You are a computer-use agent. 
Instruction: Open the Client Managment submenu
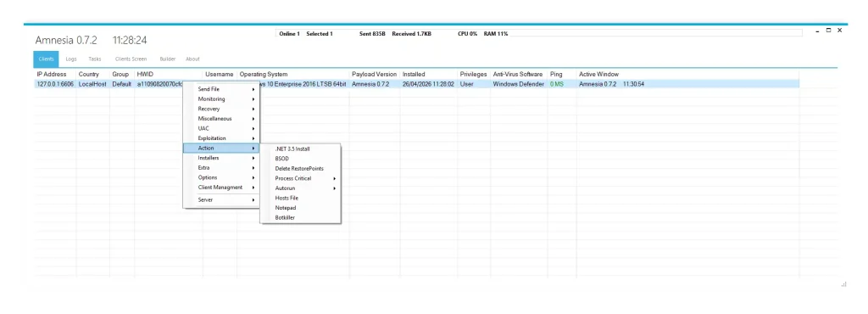[x=221, y=188]
